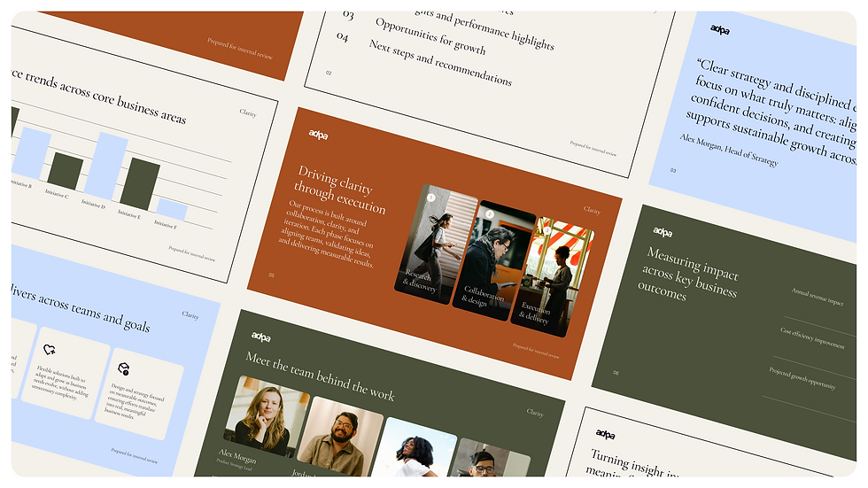Click the 'Alex Morgan' name under the team photo
Viewport: 868px width, 488px height.
[237, 456]
